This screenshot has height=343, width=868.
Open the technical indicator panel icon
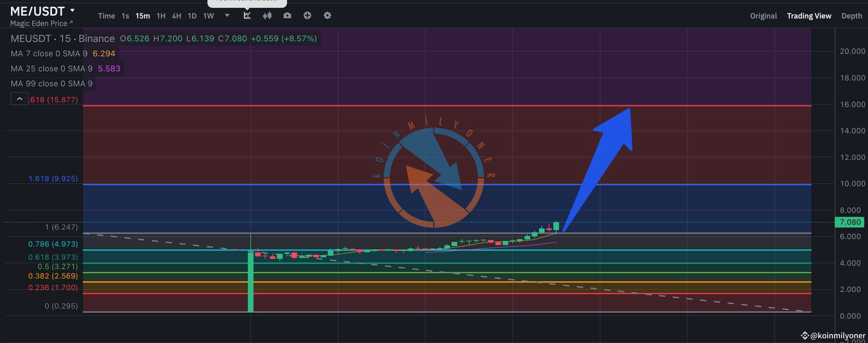[247, 15]
